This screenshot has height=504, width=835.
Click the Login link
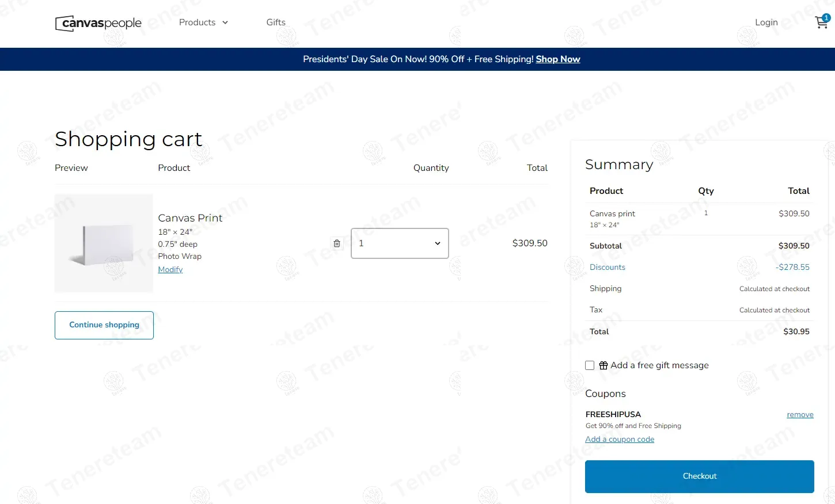click(766, 22)
